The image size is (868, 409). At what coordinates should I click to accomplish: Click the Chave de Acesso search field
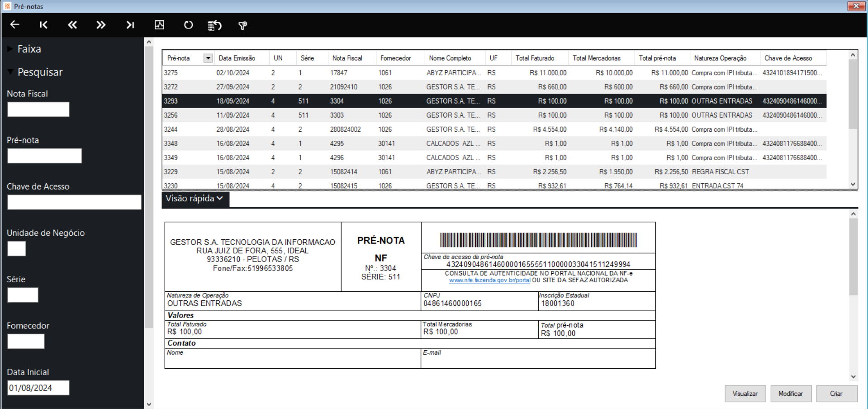(74, 202)
